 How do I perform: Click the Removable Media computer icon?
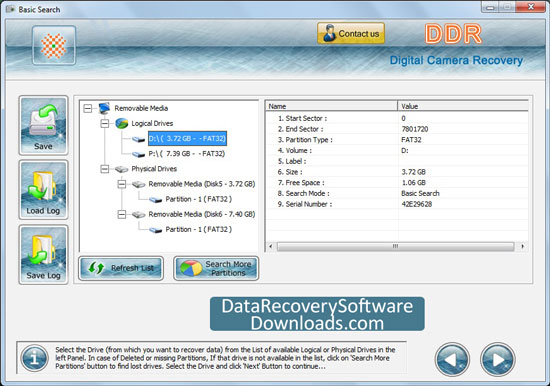[105, 108]
